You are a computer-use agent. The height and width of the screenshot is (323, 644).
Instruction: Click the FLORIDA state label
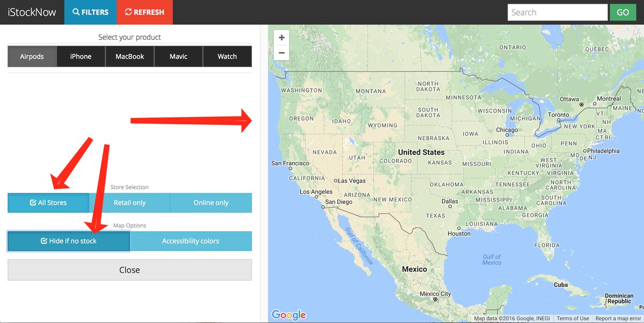(x=547, y=245)
